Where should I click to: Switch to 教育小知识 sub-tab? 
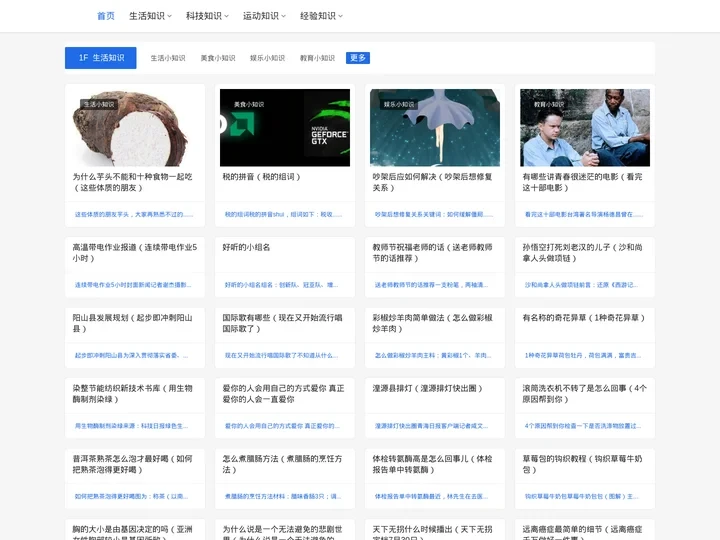317,58
